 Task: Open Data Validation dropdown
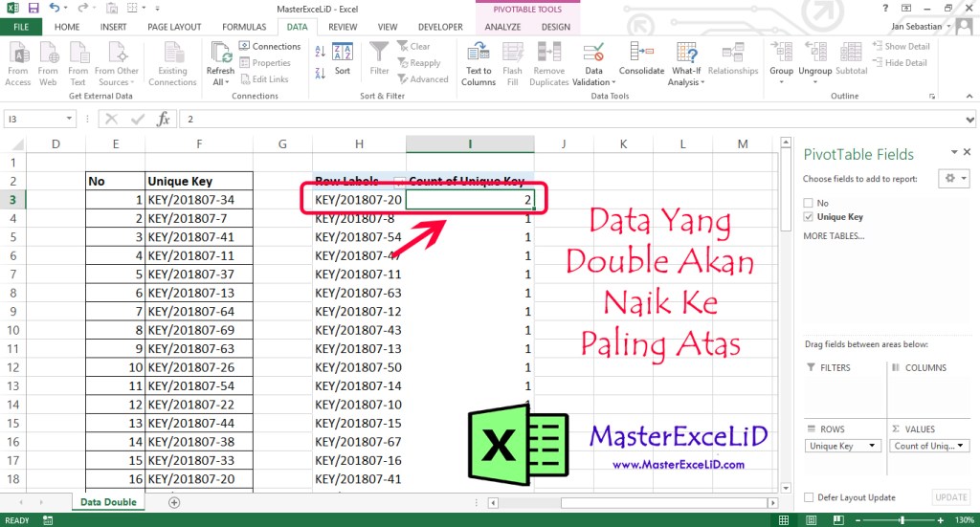613,82
